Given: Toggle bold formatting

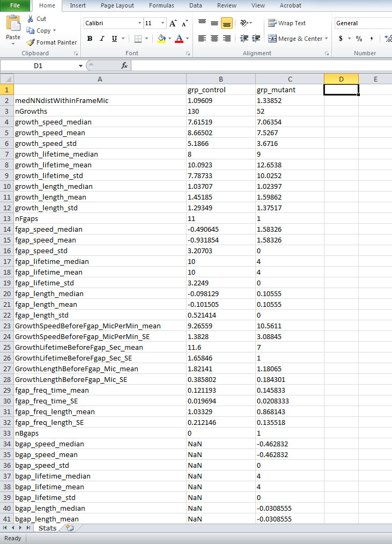Looking at the screenshot, I should (90, 39).
